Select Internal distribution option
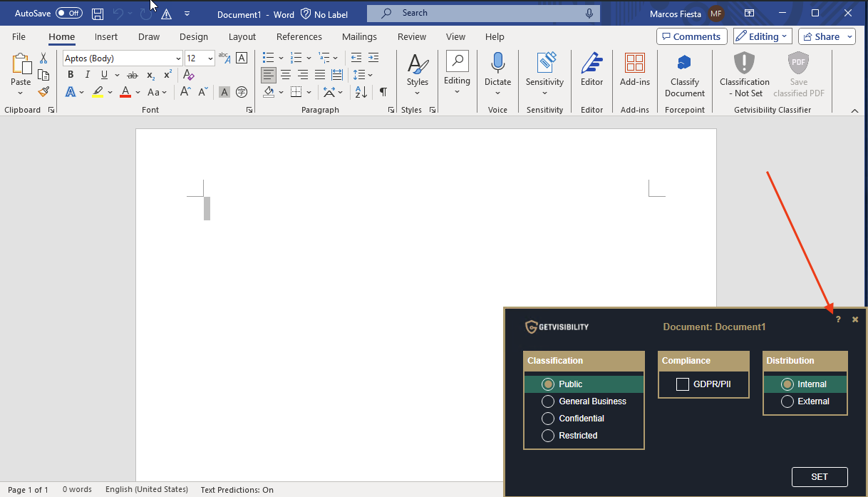The image size is (868, 497). point(787,384)
